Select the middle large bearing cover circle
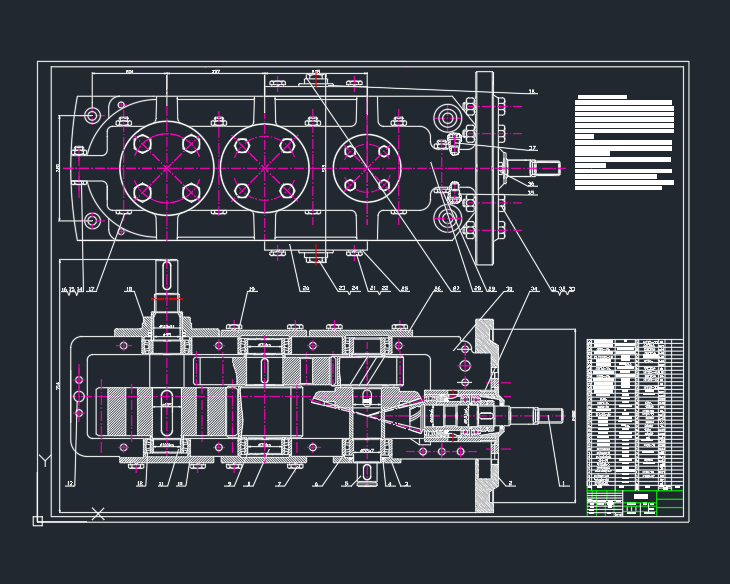The image size is (730, 584). click(264, 168)
